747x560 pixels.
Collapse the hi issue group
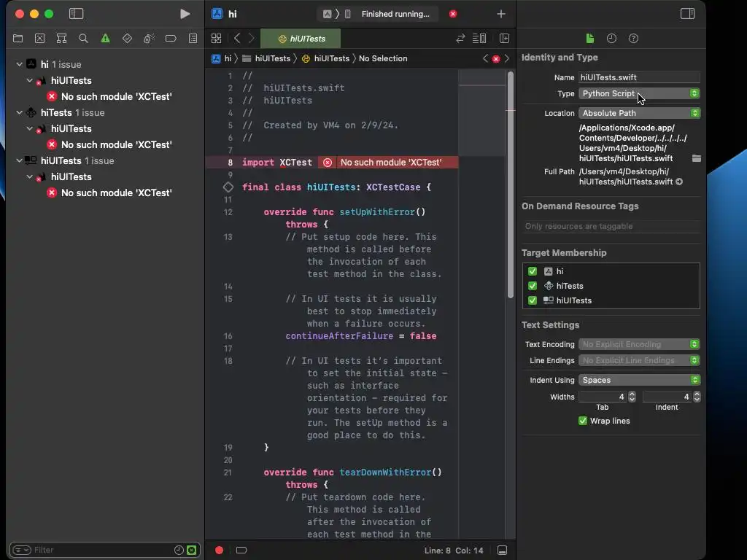20,64
